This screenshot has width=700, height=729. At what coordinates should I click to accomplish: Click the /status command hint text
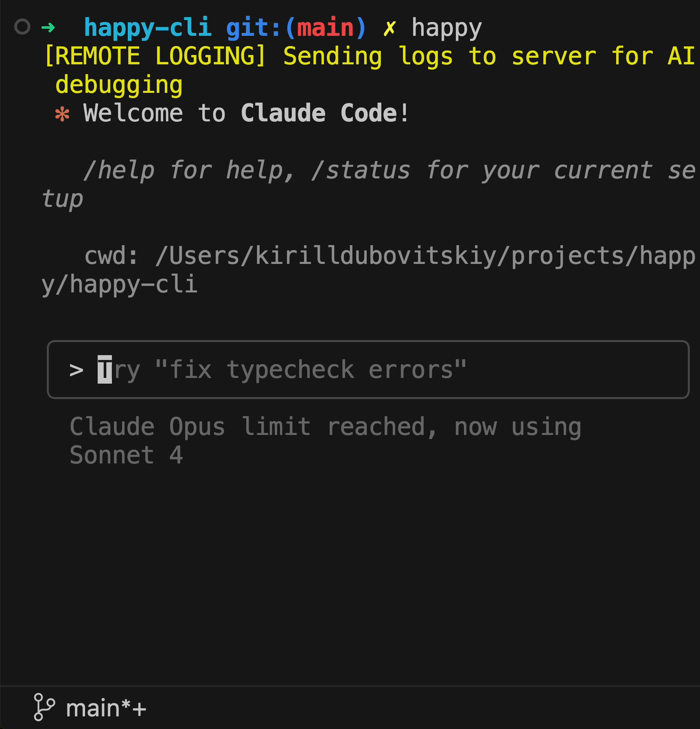point(361,170)
